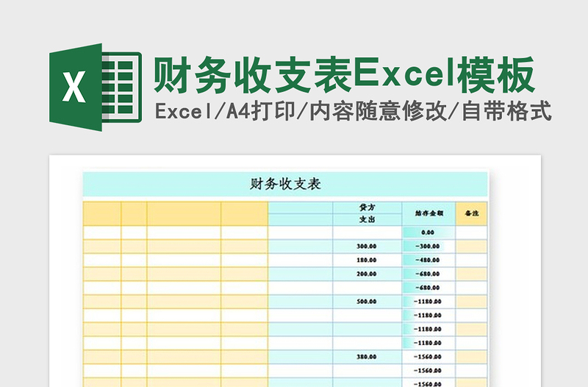Click the 0.00 balance cell
This screenshot has width=588, height=387.
pos(429,232)
